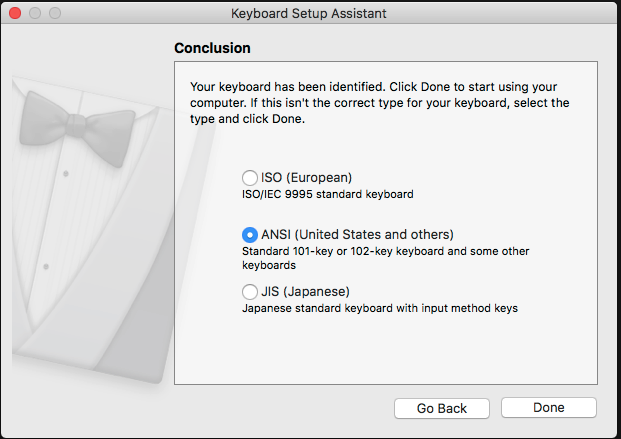
Task: Select the ISO (European) radio button
Action: coord(249,178)
